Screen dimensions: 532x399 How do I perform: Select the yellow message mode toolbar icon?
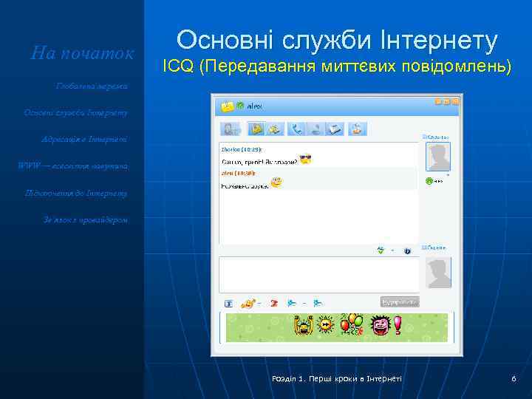click(x=256, y=129)
